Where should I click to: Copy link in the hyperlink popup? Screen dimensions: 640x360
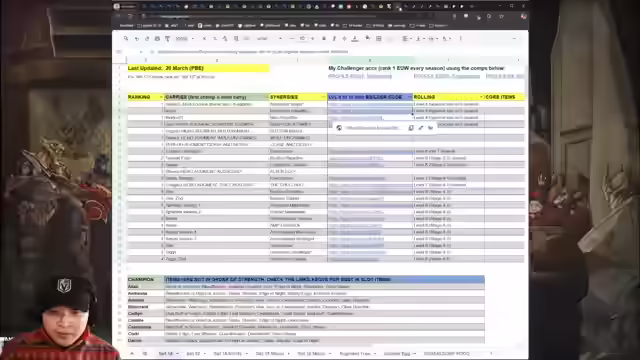pyautogui.click(x=411, y=128)
